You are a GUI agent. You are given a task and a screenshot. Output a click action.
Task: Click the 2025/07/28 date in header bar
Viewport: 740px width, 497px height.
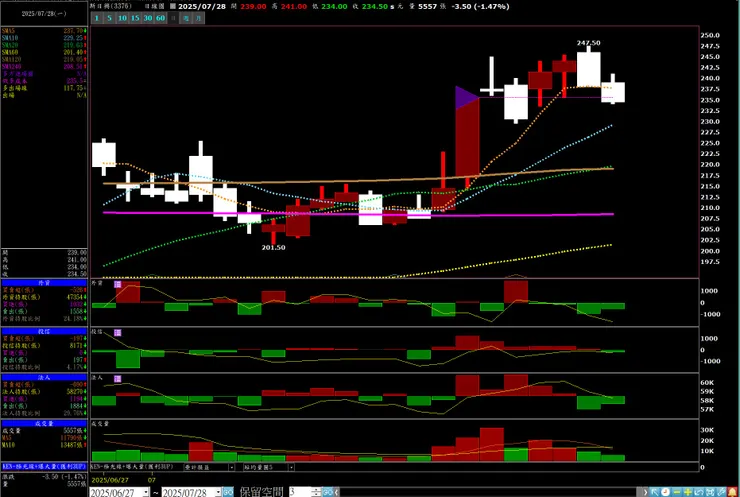202,7
